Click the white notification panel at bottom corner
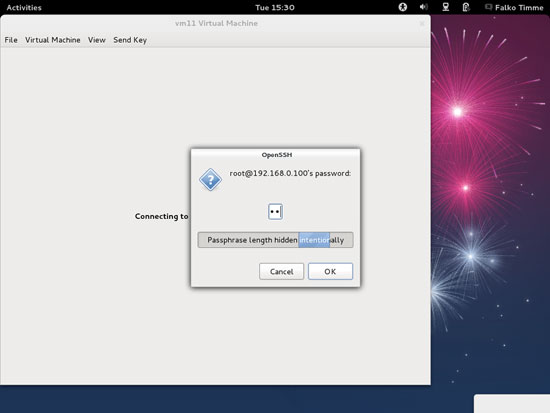Screen dimensions: 550x413 512,404
